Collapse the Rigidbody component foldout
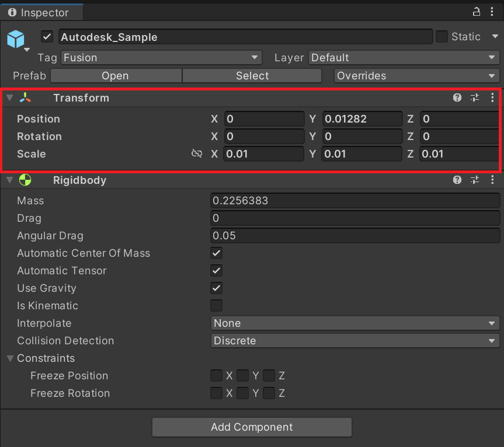Viewport: 504px width, 447px height. pos(10,180)
